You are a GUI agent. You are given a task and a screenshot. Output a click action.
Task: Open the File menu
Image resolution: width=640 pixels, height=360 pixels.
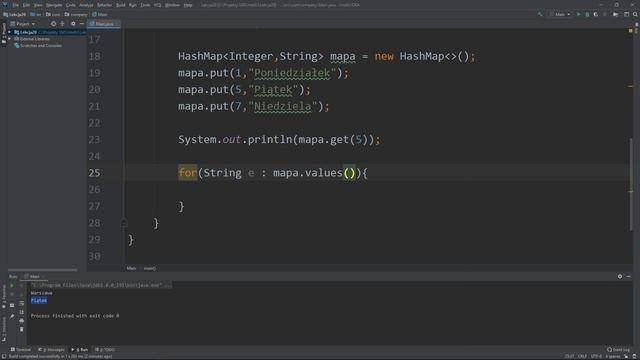coord(16,5)
